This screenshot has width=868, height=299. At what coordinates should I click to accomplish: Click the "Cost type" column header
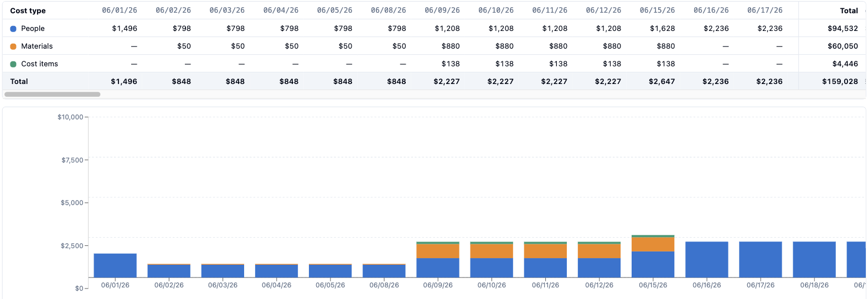coord(28,11)
